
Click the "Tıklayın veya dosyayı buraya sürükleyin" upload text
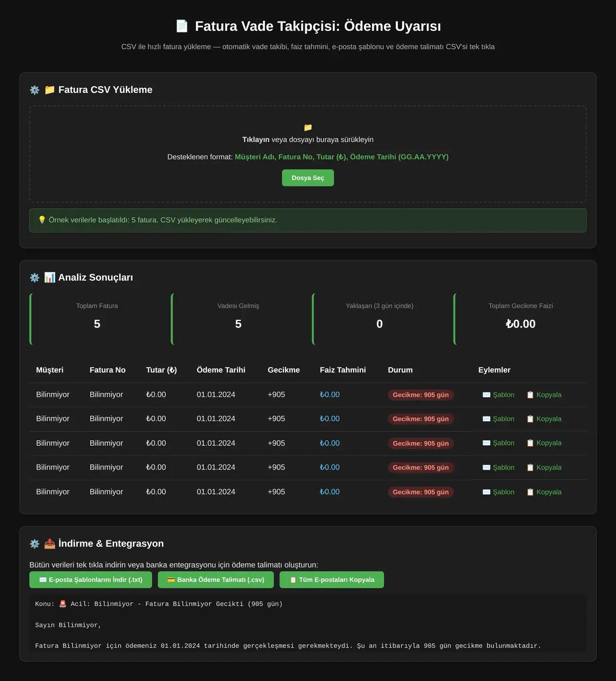point(308,140)
